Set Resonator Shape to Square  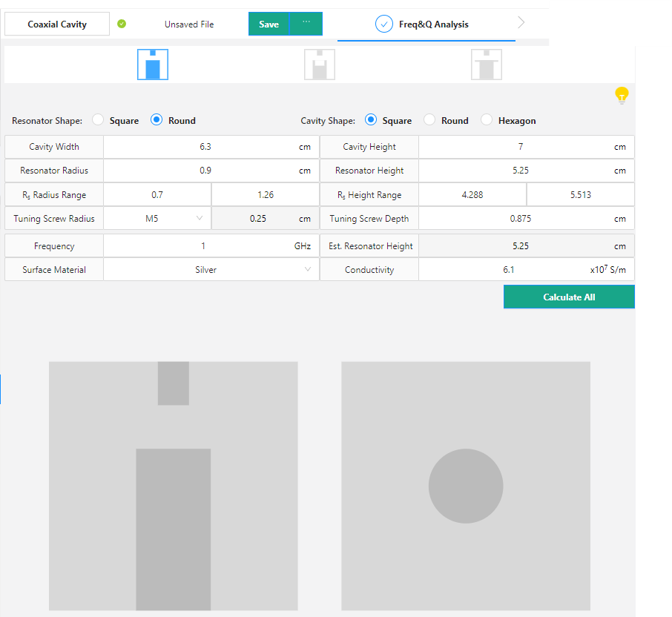pos(98,119)
